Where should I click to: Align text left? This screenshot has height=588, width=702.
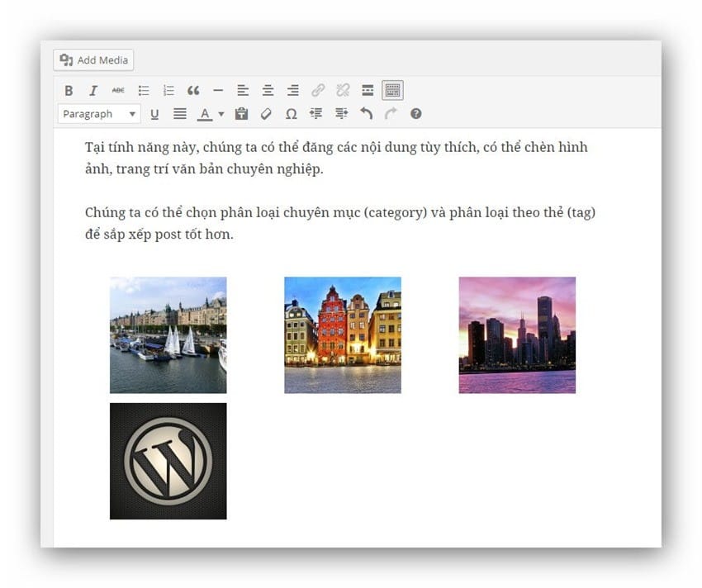click(243, 91)
